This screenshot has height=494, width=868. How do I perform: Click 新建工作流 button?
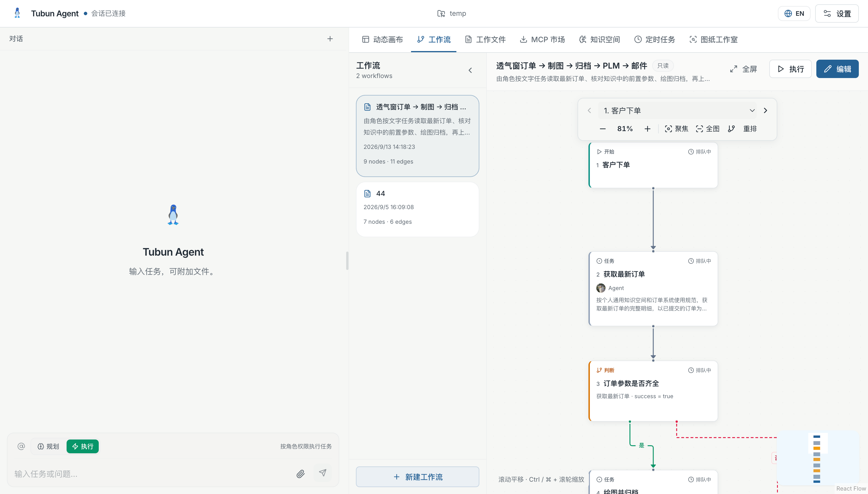click(x=417, y=477)
